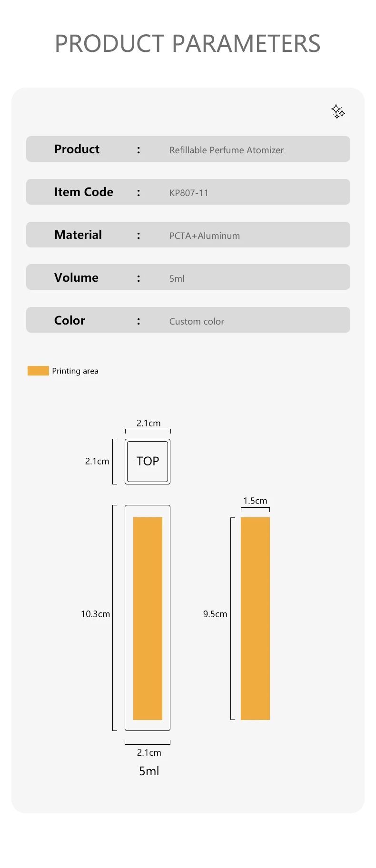Image resolution: width=376 pixels, height=868 pixels.
Task: Click the Printing area legend text
Action: click(x=75, y=371)
